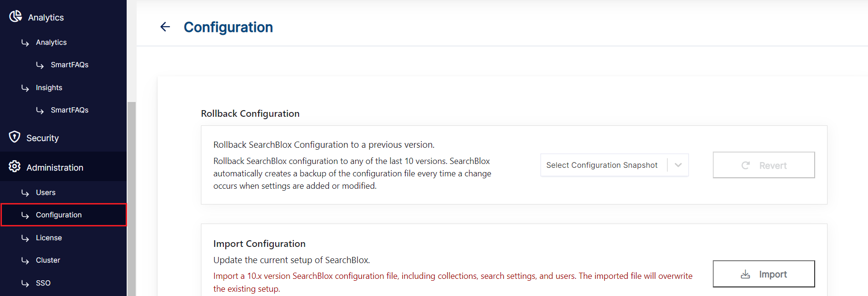Click the Analytics pie chart icon

pyautogui.click(x=16, y=16)
